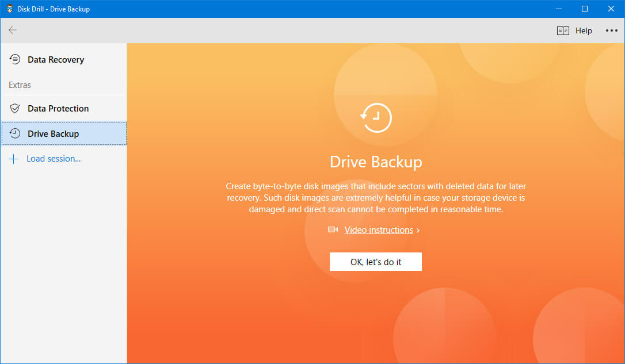
Task: Select the Data Protection text label
Action: coord(58,109)
